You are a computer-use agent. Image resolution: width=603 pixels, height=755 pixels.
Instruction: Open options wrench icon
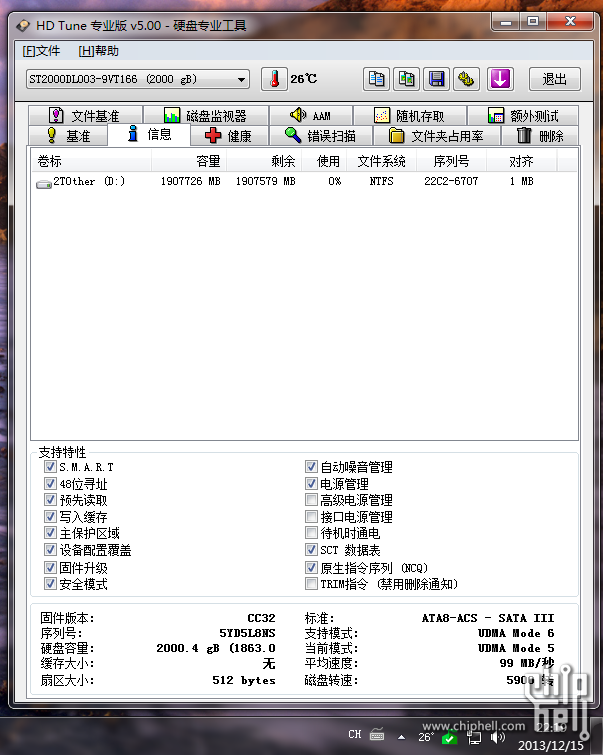coord(466,79)
